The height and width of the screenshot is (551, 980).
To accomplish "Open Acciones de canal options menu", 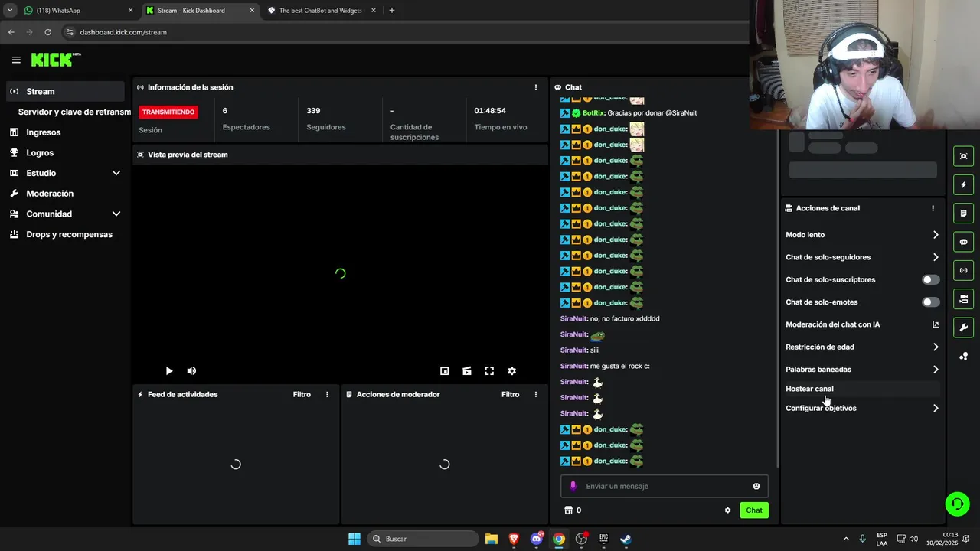I will pos(933,208).
